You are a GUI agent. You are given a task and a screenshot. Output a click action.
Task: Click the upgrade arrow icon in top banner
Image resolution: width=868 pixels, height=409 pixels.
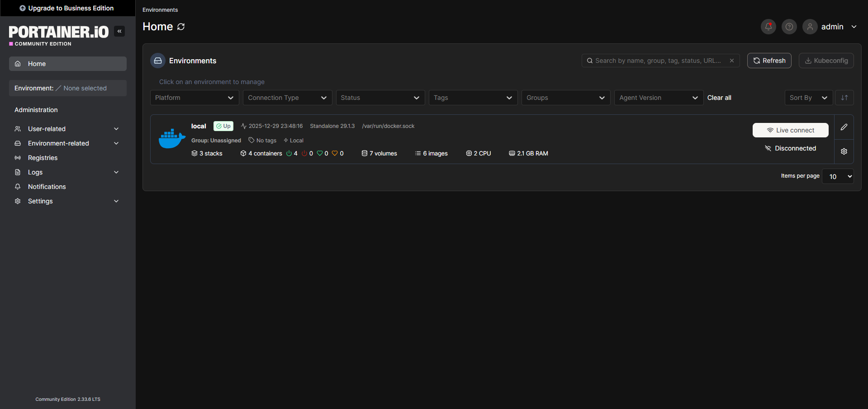click(x=23, y=8)
